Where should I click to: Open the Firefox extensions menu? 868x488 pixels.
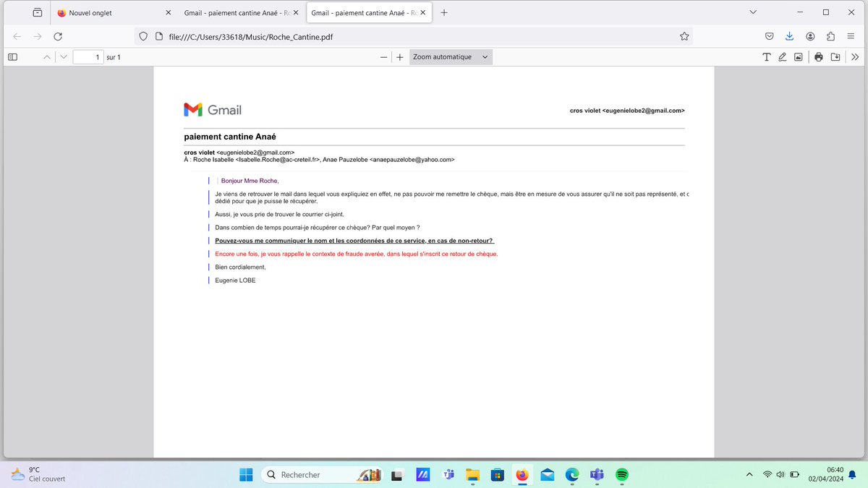click(830, 36)
